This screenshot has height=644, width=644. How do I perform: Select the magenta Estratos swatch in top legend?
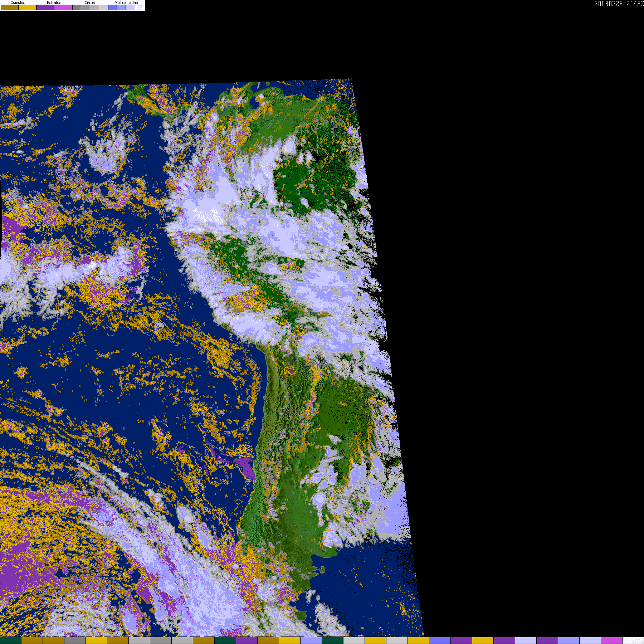coord(63,7)
